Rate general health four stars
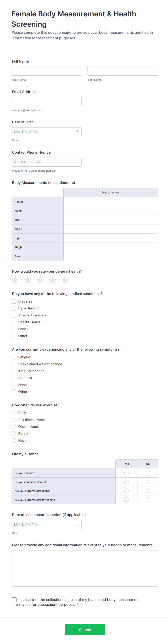This screenshot has height=644, width=168. (x=53, y=280)
